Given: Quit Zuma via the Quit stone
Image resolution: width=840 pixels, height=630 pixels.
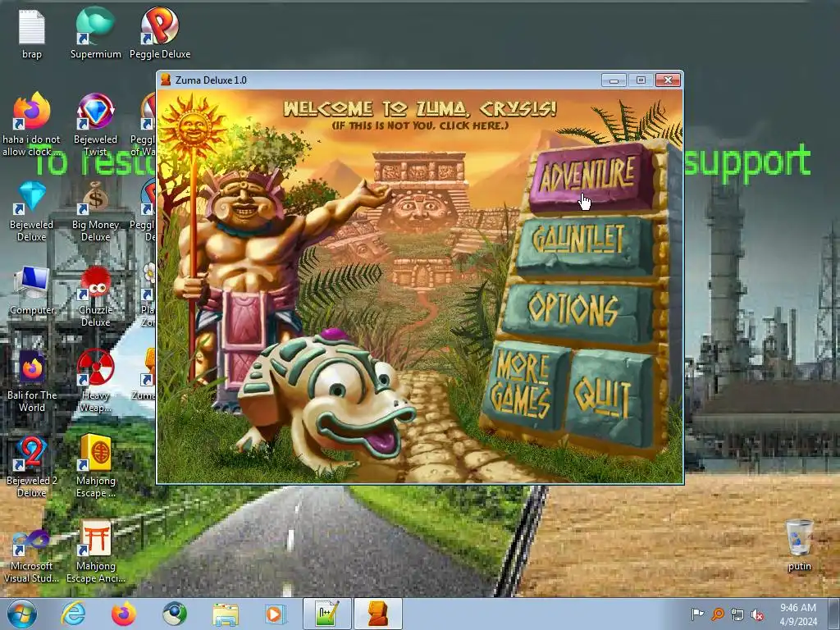Looking at the screenshot, I should point(608,398).
